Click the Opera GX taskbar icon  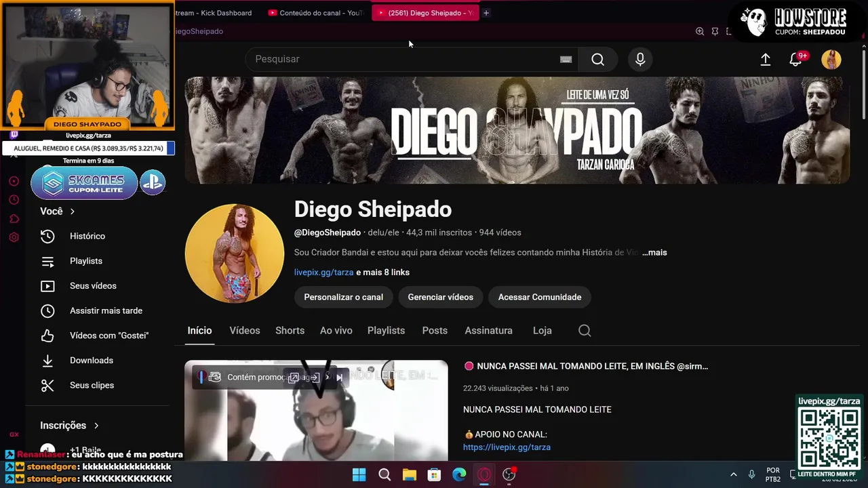point(484,474)
